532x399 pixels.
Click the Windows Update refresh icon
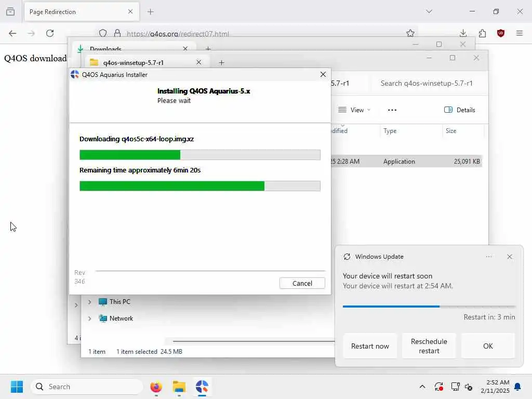[x=347, y=257]
